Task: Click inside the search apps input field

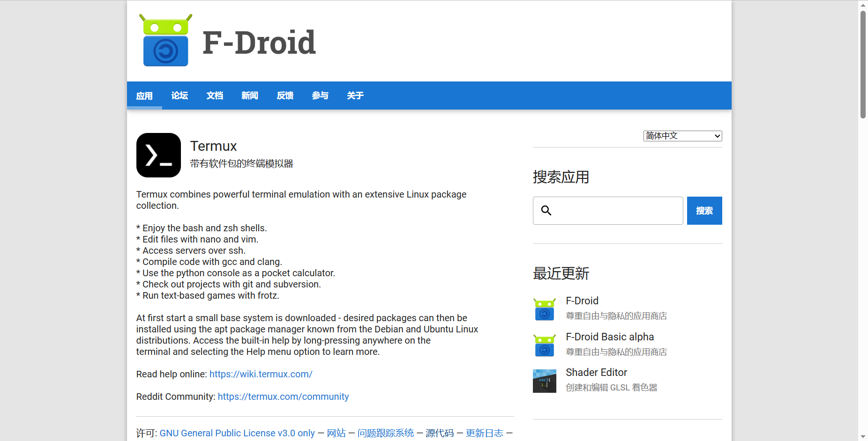Action: tap(609, 210)
